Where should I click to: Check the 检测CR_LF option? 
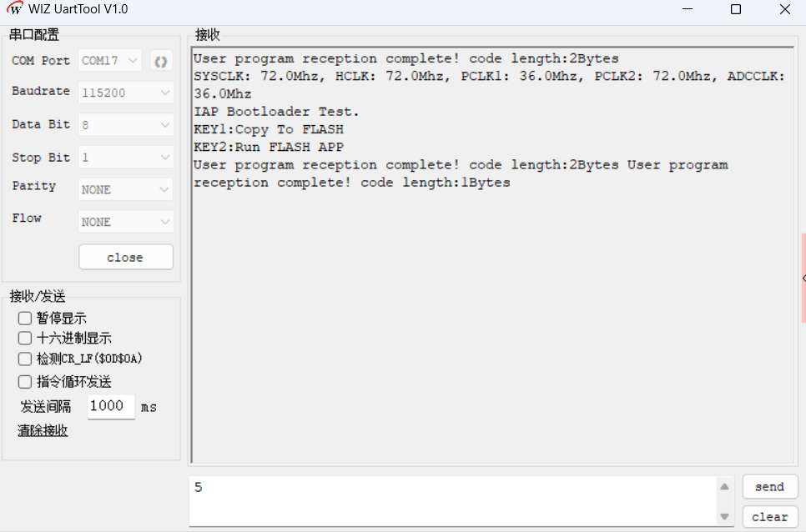point(25,359)
